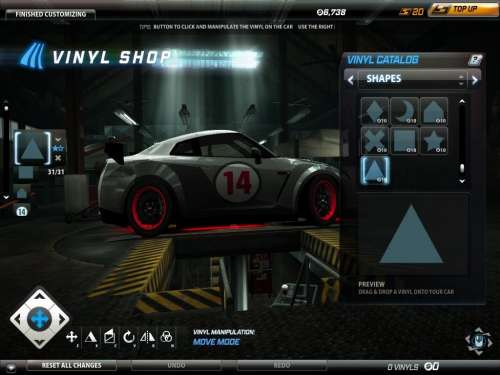Image resolution: width=500 pixels, height=375 pixels.
Task: Open the bottom-left bar chevron menu
Action: tap(11, 367)
